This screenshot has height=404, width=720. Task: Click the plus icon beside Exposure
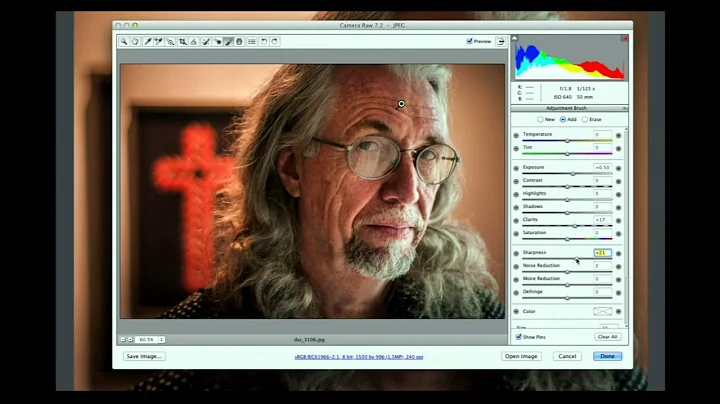click(619, 168)
